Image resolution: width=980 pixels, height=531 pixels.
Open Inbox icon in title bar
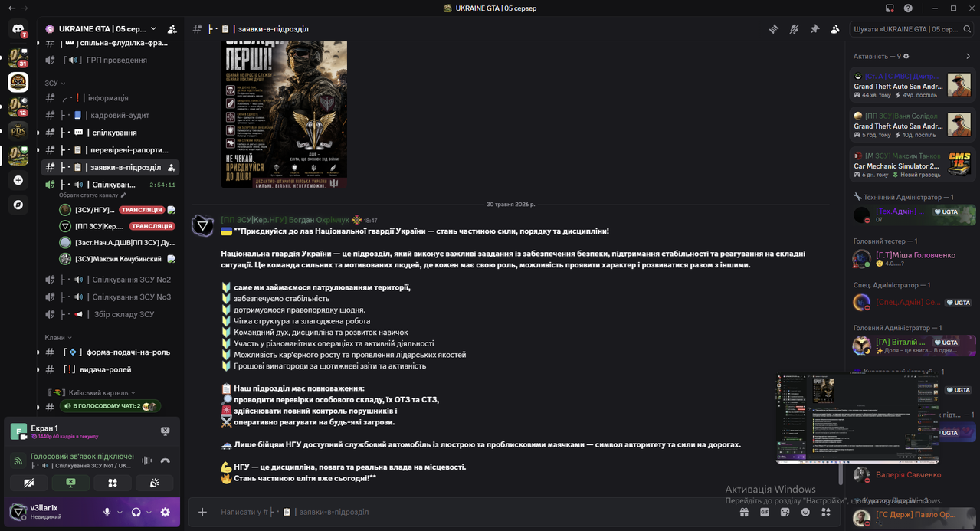tap(890, 8)
